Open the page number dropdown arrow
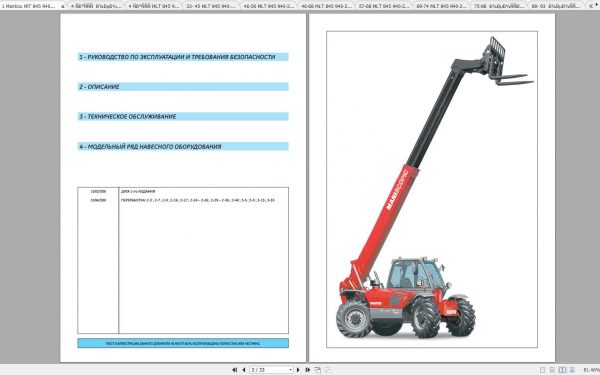The height and width of the screenshot is (375, 600). 291,370
